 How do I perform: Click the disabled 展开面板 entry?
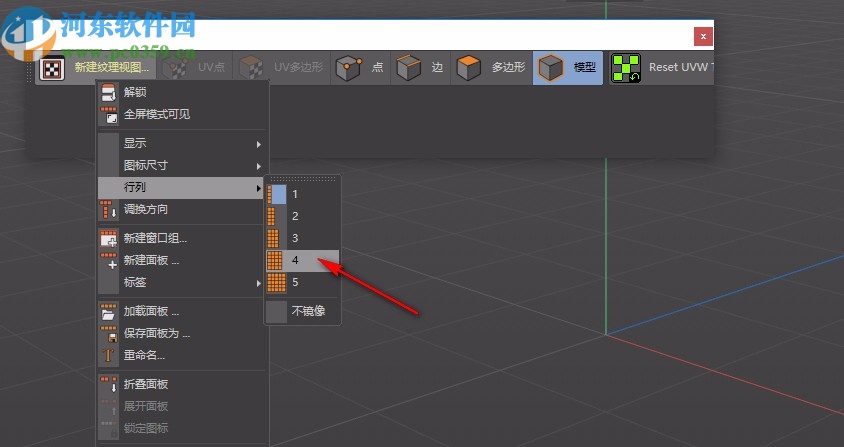coord(182,406)
